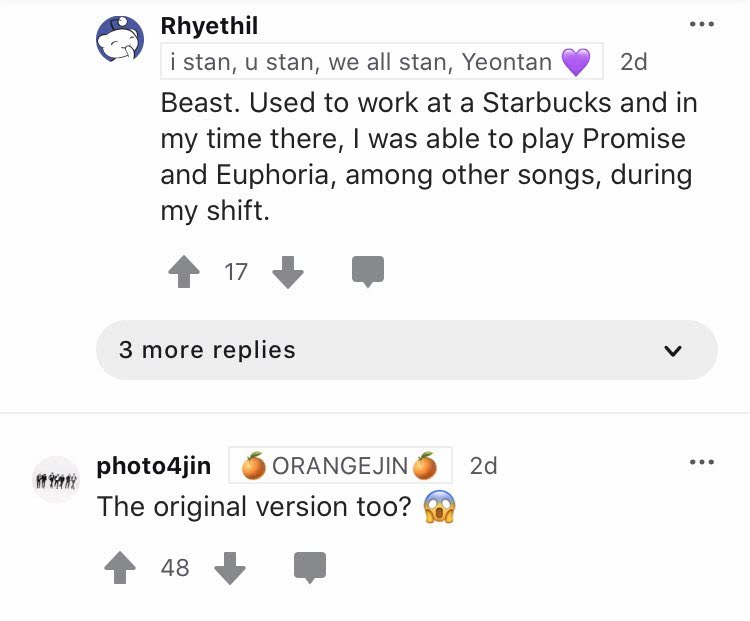Reply to photo4jin's comment via speech bubble

[x=309, y=567]
